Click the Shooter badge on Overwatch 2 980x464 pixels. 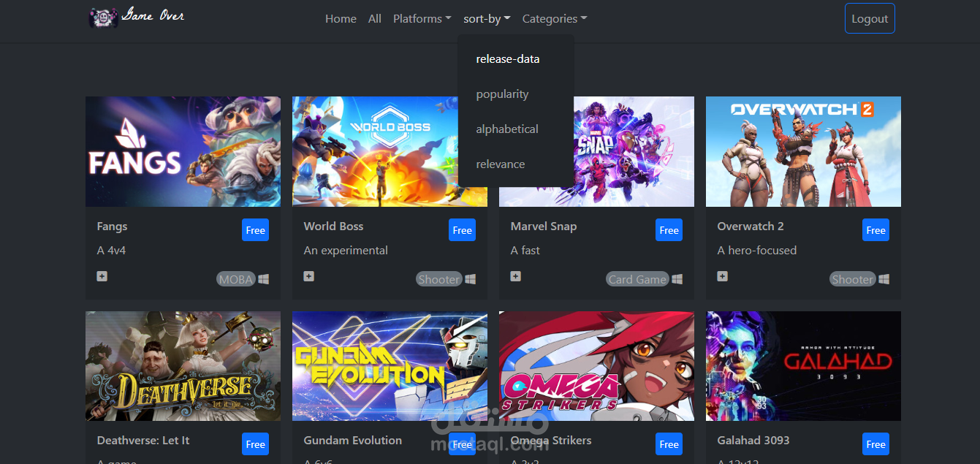click(853, 279)
